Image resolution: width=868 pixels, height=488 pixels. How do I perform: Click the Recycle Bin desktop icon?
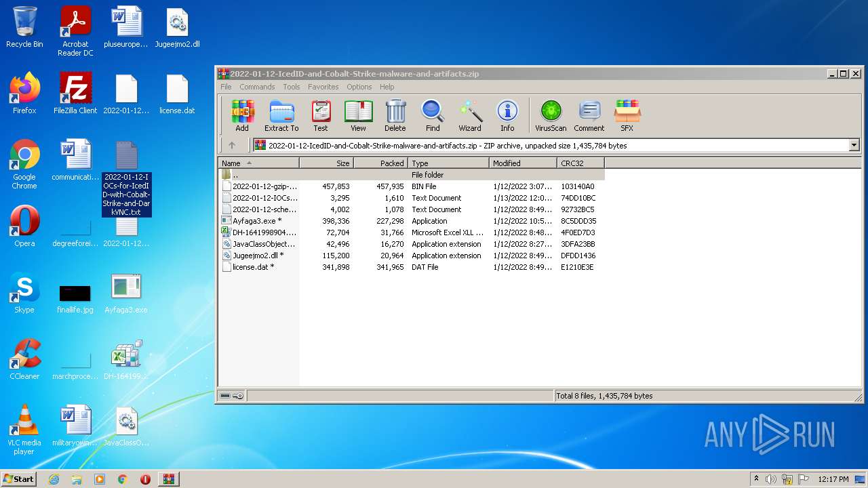coord(24,28)
